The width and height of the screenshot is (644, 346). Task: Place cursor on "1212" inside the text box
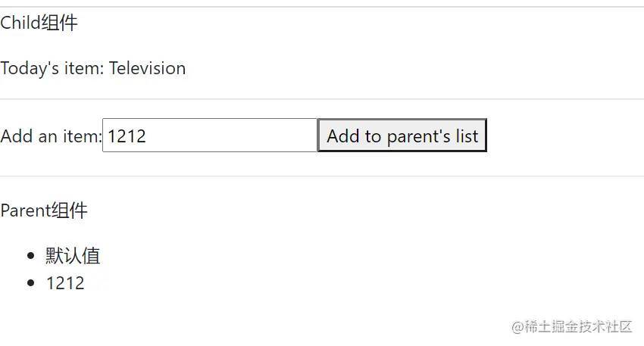(127, 136)
